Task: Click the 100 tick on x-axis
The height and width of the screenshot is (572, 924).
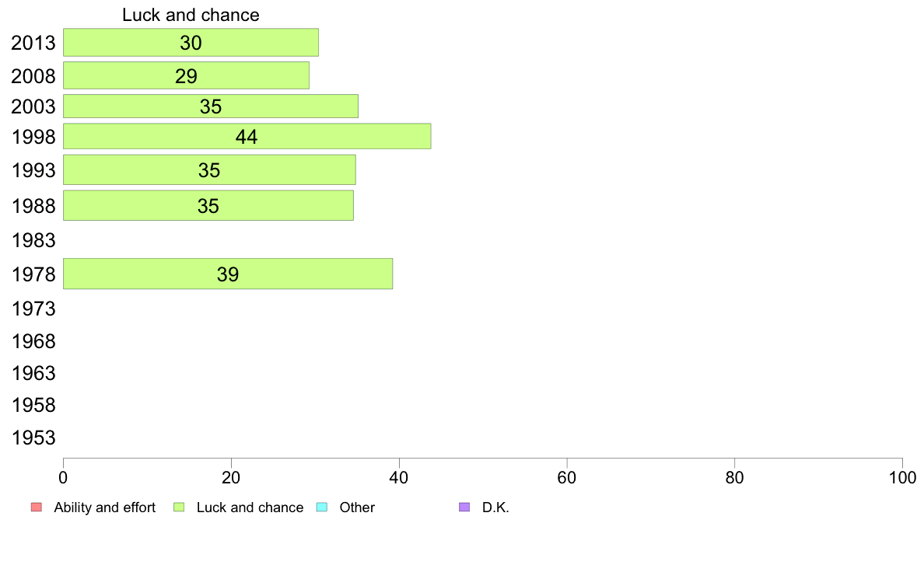Action: tap(902, 477)
